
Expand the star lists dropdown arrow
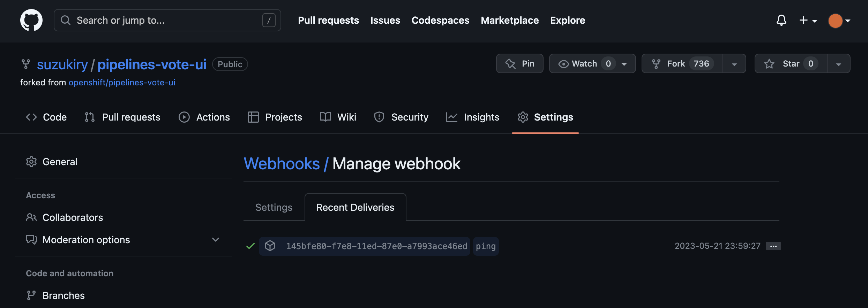click(x=839, y=64)
